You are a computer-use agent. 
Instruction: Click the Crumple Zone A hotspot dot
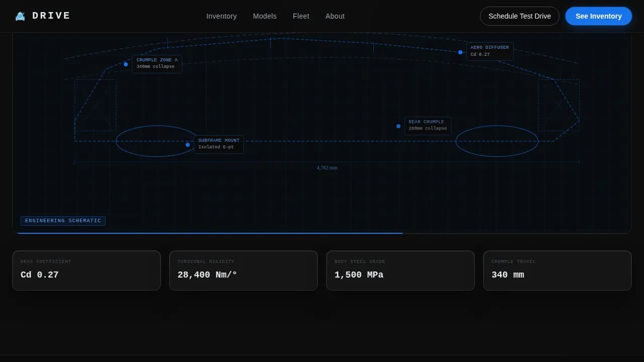coord(126,64)
